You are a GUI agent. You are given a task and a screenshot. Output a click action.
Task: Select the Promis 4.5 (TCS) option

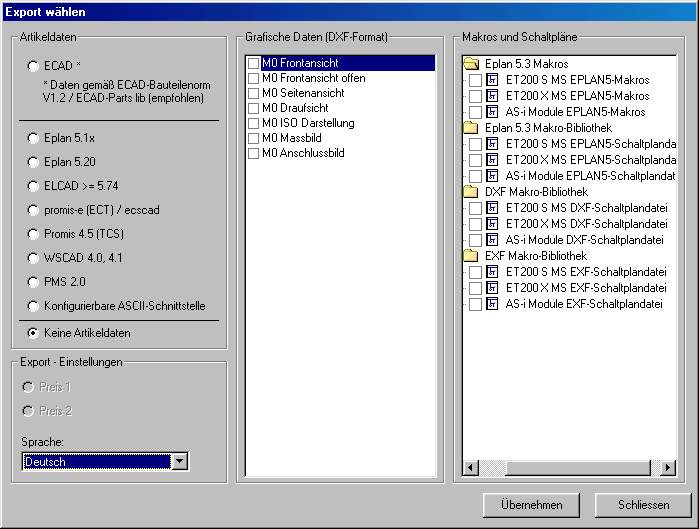[33, 234]
